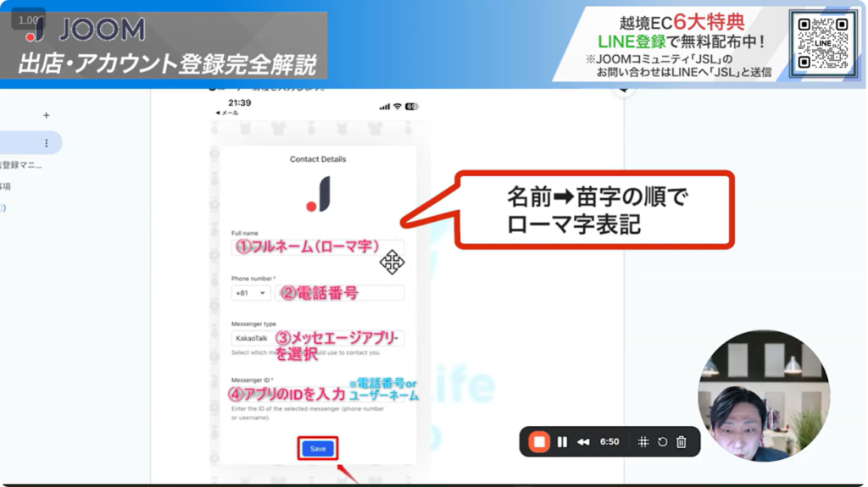Click the Phone number input field
The width and height of the screenshot is (868, 487).
pyautogui.click(x=339, y=293)
